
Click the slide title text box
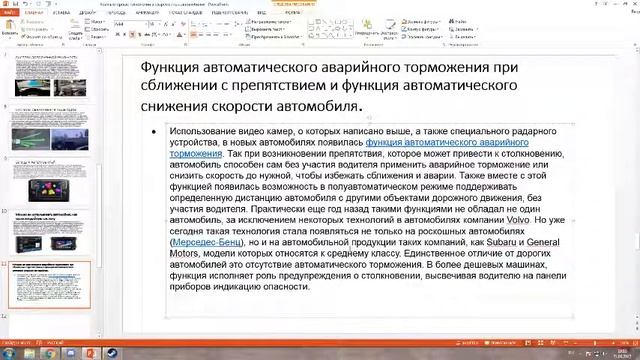[x=330, y=86]
